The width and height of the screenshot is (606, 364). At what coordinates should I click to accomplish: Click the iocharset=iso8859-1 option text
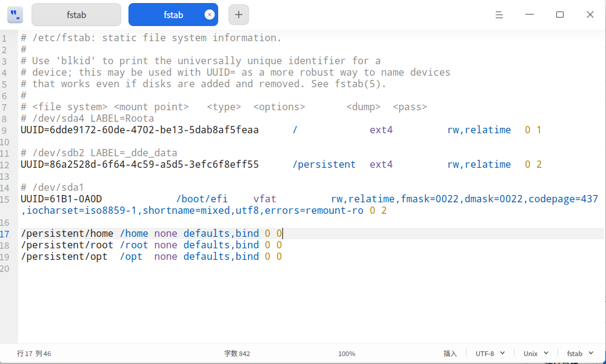pyautogui.click(x=82, y=211)
